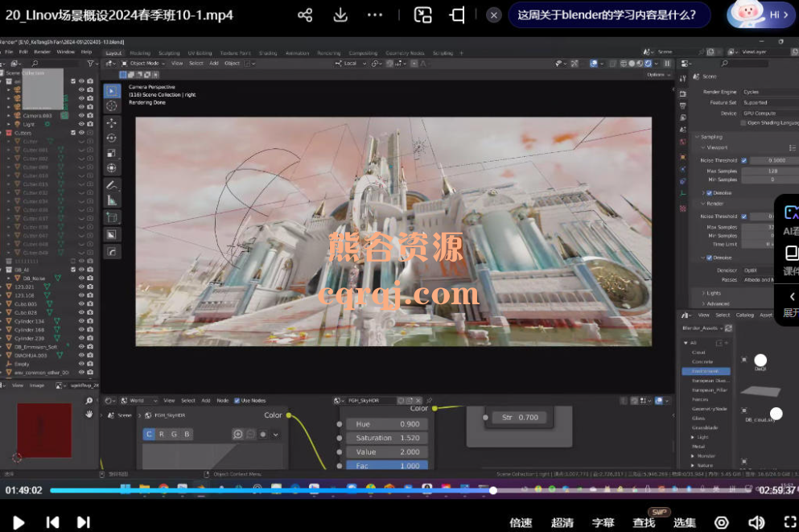Click the picture-in-picture icon in player header
The height and width of the screenshot is (532, 799).
tap(423, 15)
